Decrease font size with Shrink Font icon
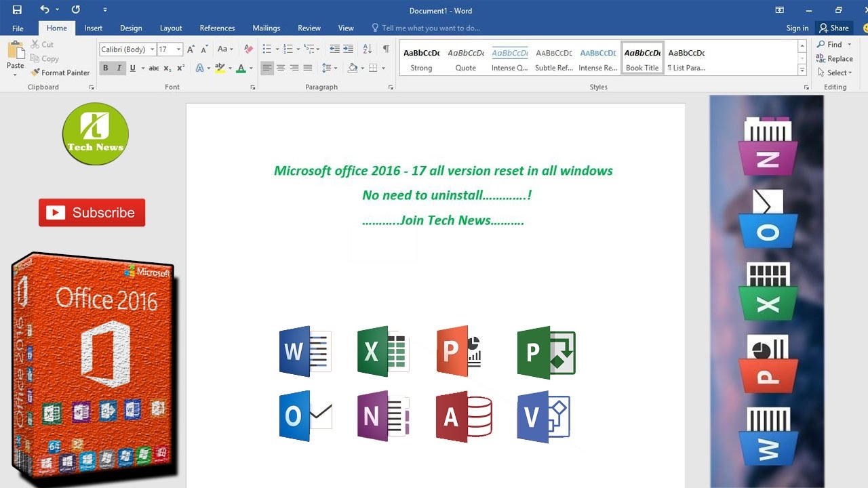Screen dimensions: 868x488 (x=204, y=49)
